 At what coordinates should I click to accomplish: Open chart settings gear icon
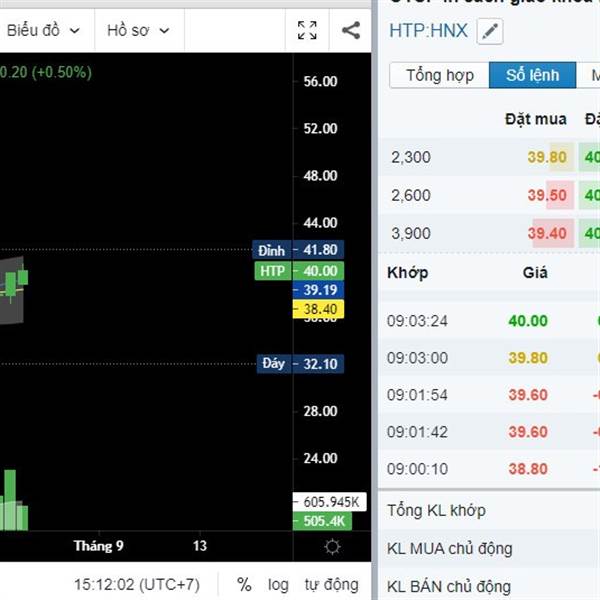point(332,546)
